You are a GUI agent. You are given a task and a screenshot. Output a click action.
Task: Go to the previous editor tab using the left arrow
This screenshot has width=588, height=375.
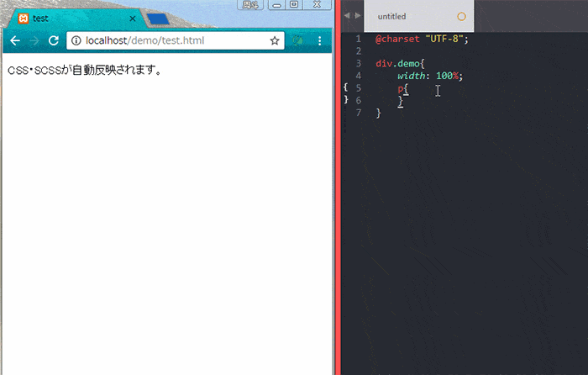pos(347,15)
